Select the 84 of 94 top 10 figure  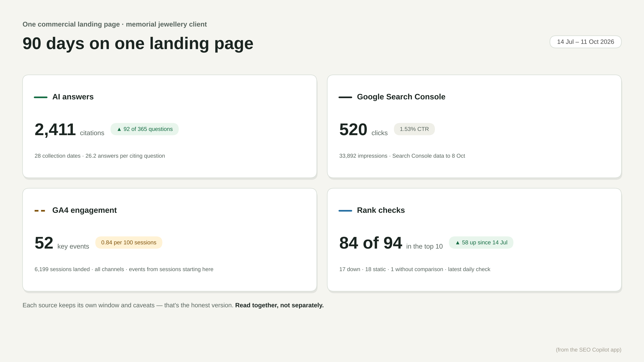(x=371, y=243)
